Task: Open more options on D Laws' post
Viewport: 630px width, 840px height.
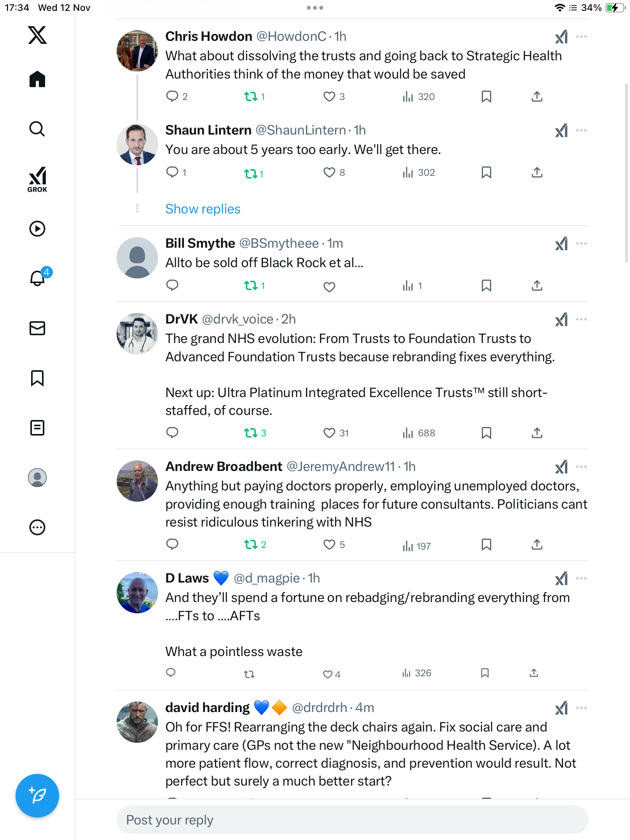Action: coord(581,579)
